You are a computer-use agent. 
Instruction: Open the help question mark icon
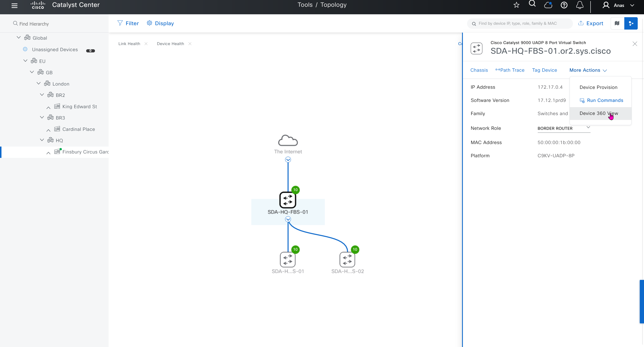tap(564, 5)
